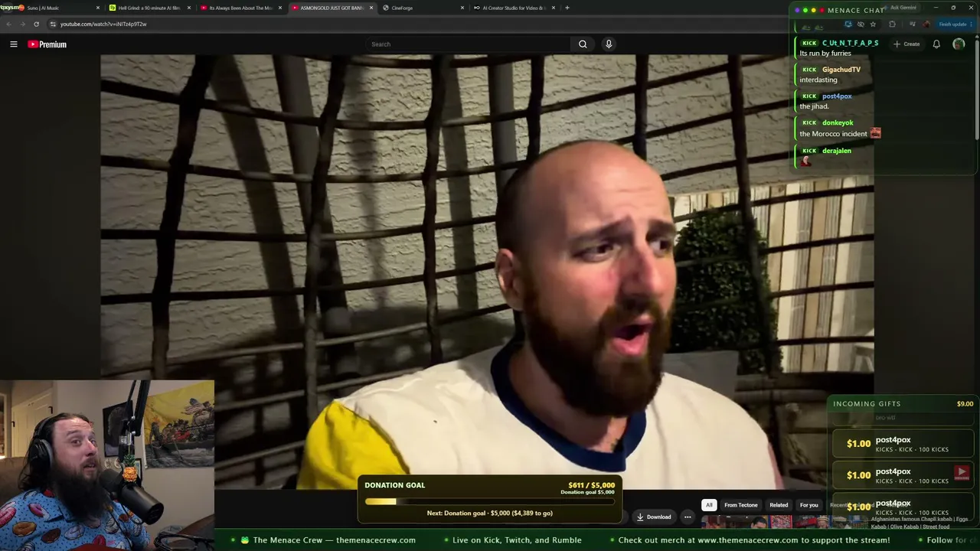Open more actions ellipsis under the video
Viewport: 980px width, 551px height.
tap(688, 517)
